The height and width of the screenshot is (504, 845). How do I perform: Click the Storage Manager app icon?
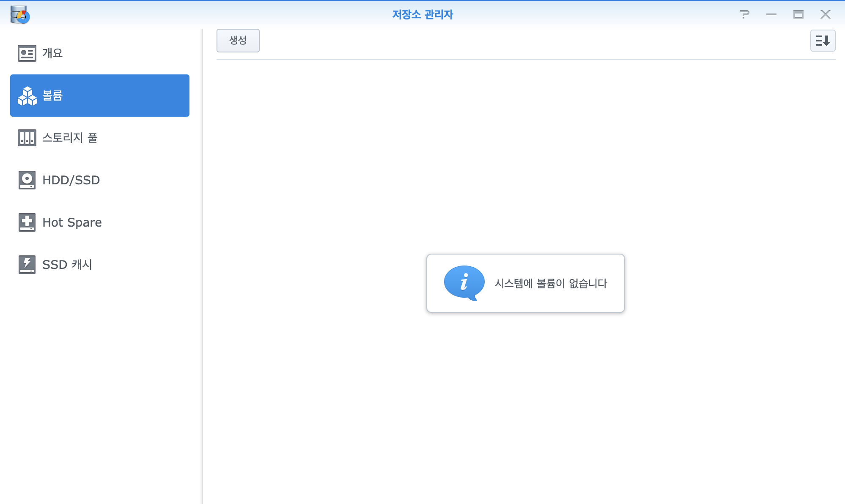coord(20,15)
